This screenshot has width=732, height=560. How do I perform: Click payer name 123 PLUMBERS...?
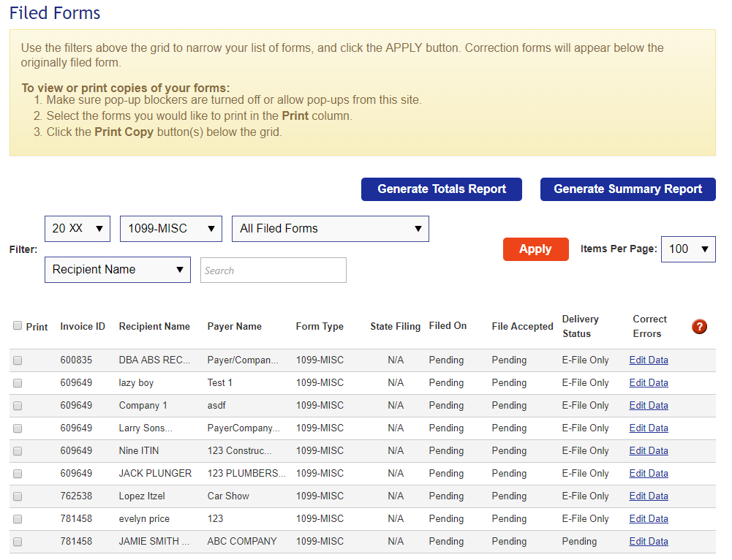[246, 473]
